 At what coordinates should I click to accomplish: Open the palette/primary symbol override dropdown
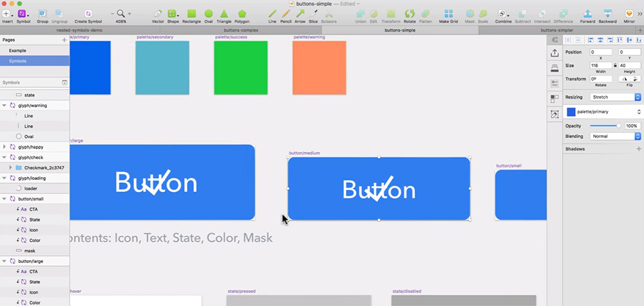click(603, 111)
